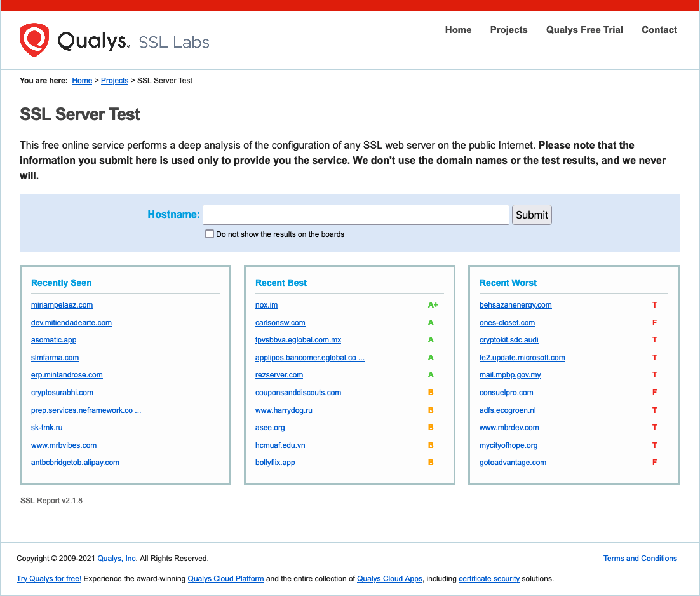
Task: Tick the 'Do not show the results on the boards' checkbox
Action: [x=210, y=234]
